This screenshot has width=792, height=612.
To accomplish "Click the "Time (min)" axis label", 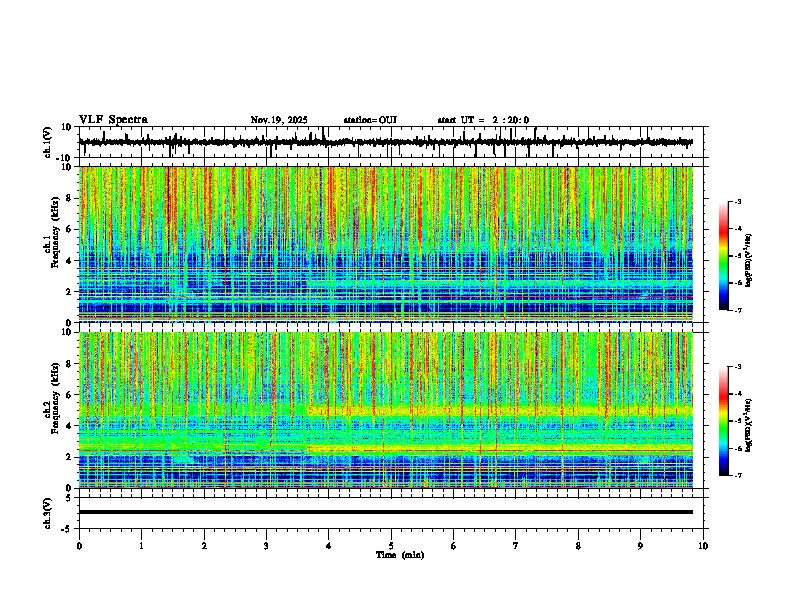I will pyautogui.click(x=400, y=554).
